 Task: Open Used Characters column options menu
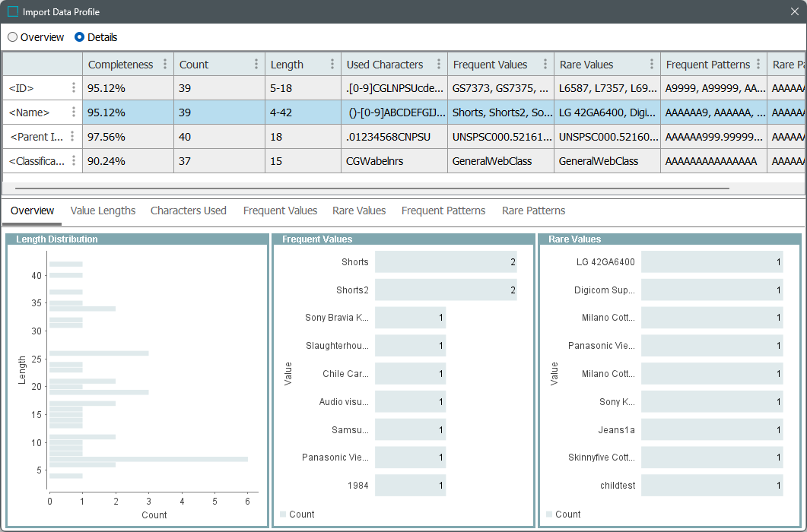click(x=439, y=64)
